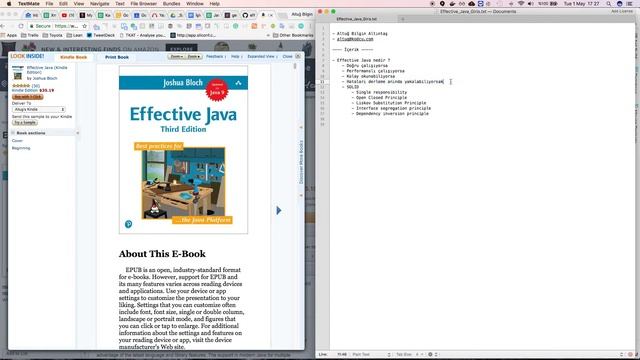Reload the page in Chrome
The image size is (640, 360).
[x=21, y=26]
